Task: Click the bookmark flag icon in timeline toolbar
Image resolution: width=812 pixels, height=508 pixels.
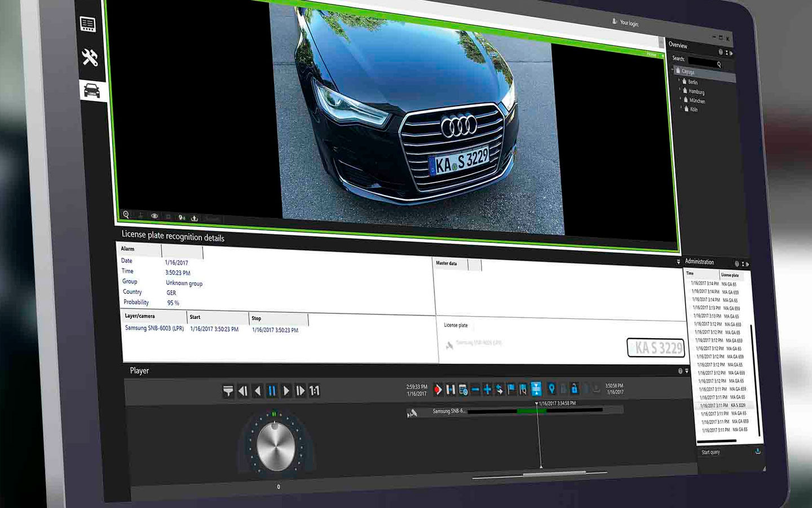Action: [x=511, y=389]
